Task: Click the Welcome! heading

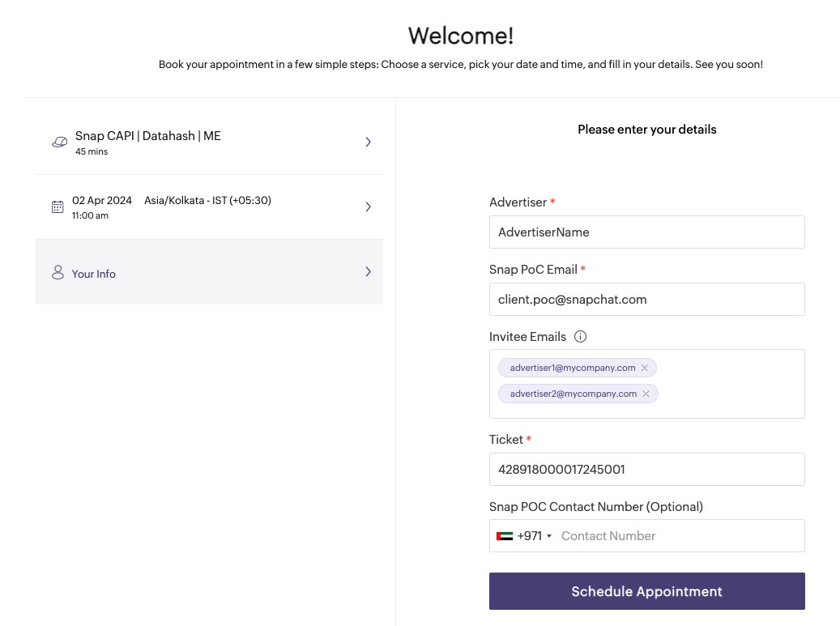Action: coord(461,36)
